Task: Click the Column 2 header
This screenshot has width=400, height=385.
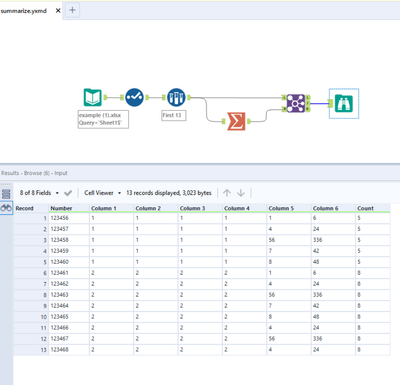Action: point(156,208)
